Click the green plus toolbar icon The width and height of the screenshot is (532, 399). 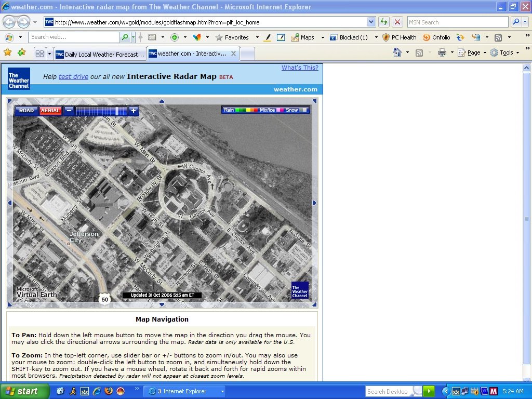175,37
